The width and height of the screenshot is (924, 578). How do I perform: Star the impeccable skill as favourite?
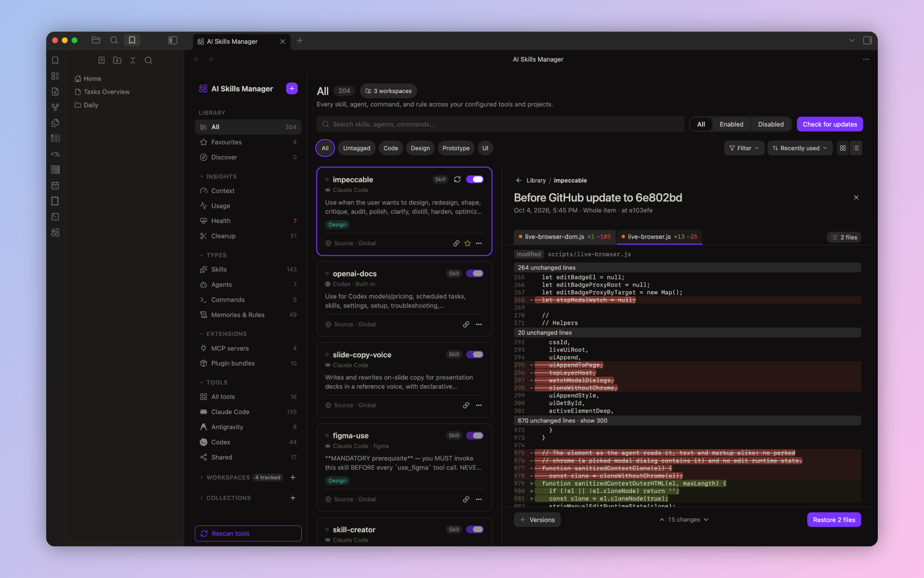[x=467, y=243]
